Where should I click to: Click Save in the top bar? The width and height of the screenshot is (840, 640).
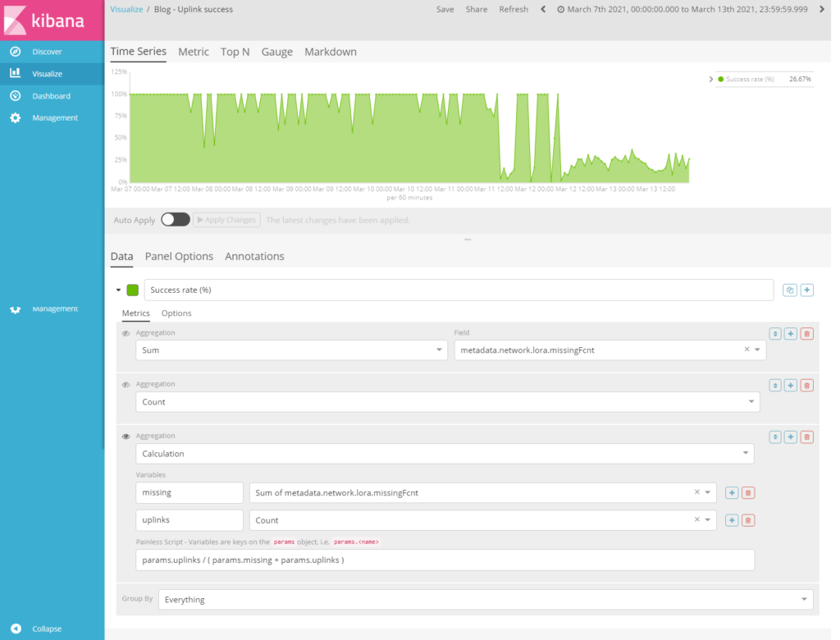445,9
